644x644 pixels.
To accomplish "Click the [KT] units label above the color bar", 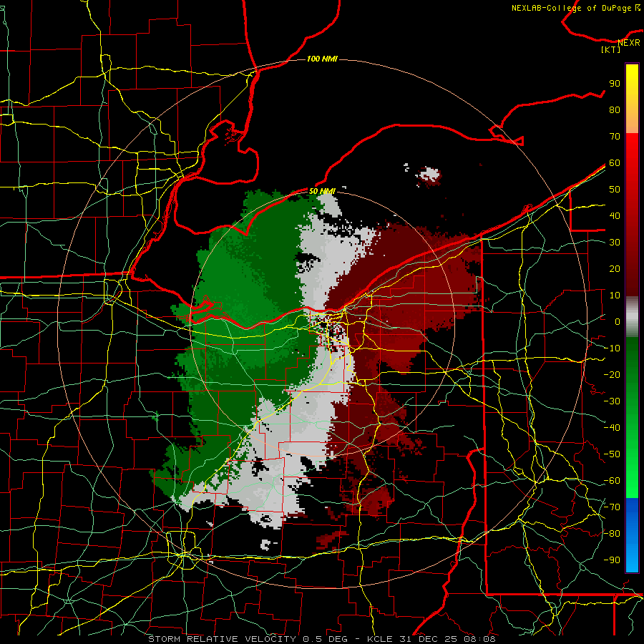I will click(611, 49).
